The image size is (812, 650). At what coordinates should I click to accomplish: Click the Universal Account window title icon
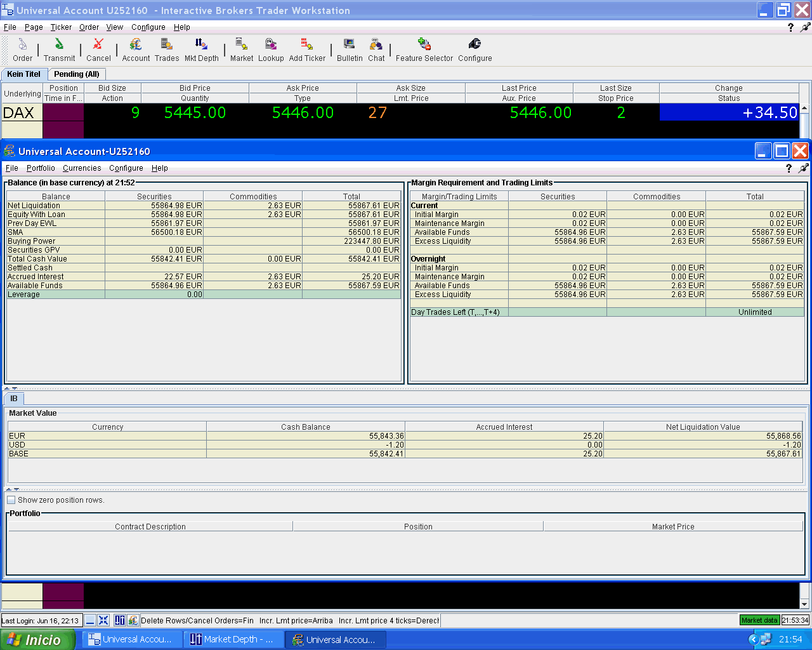tap(10, 151)
